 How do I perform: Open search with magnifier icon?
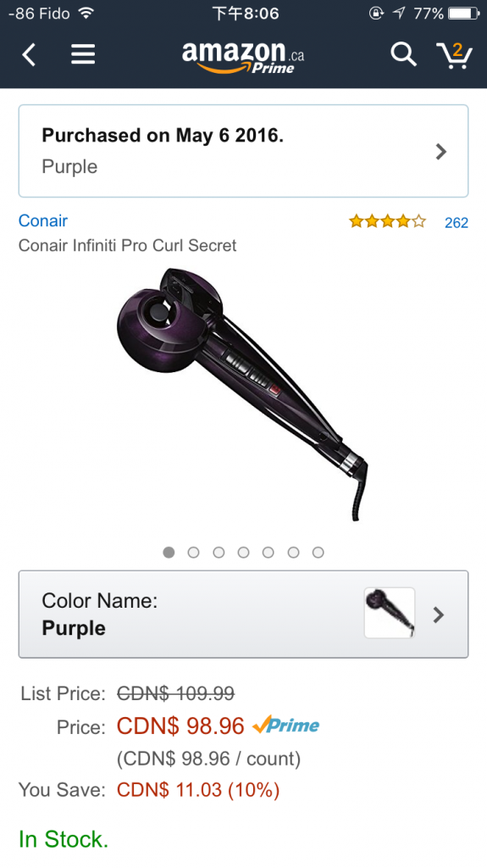click(403, 54)
